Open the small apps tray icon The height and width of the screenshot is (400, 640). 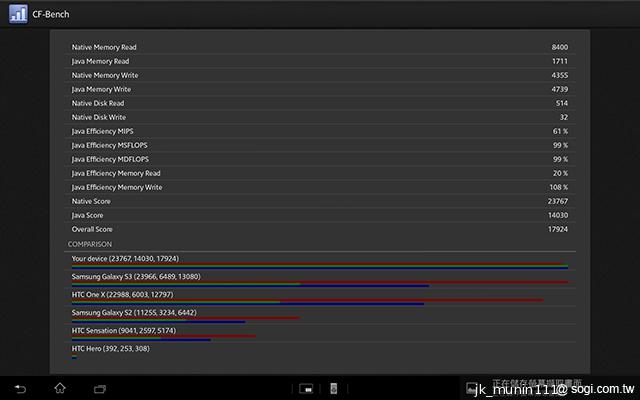click(306, 389)
